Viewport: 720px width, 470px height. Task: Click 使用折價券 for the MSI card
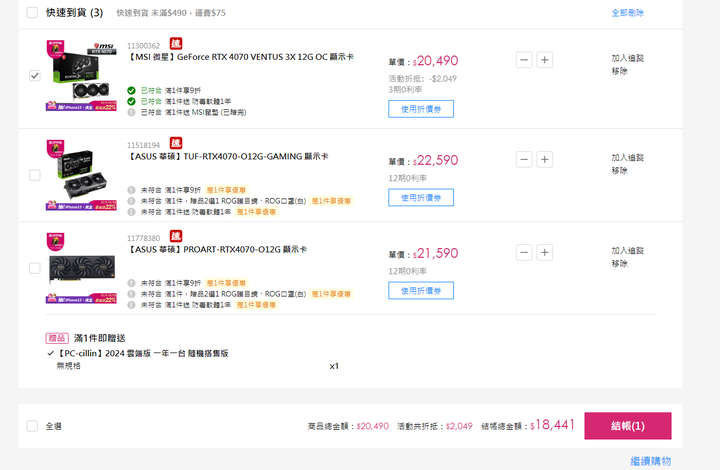(x=421, y=109)
